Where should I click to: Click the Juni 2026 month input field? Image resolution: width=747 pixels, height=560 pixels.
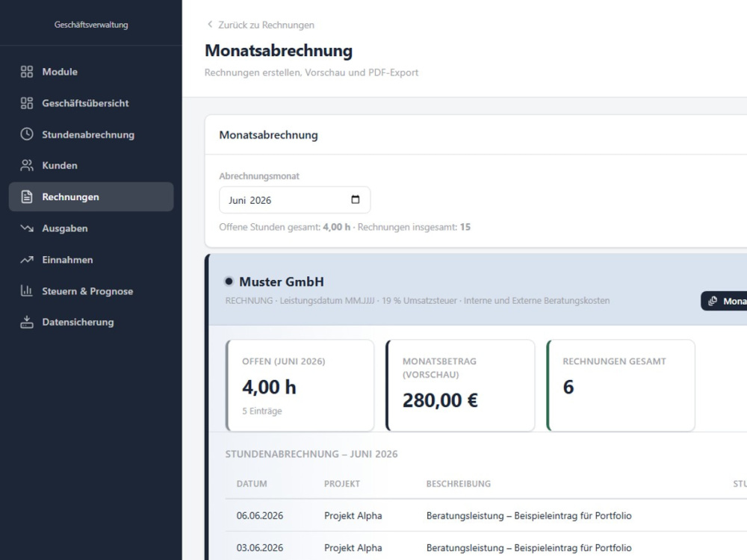294,200
